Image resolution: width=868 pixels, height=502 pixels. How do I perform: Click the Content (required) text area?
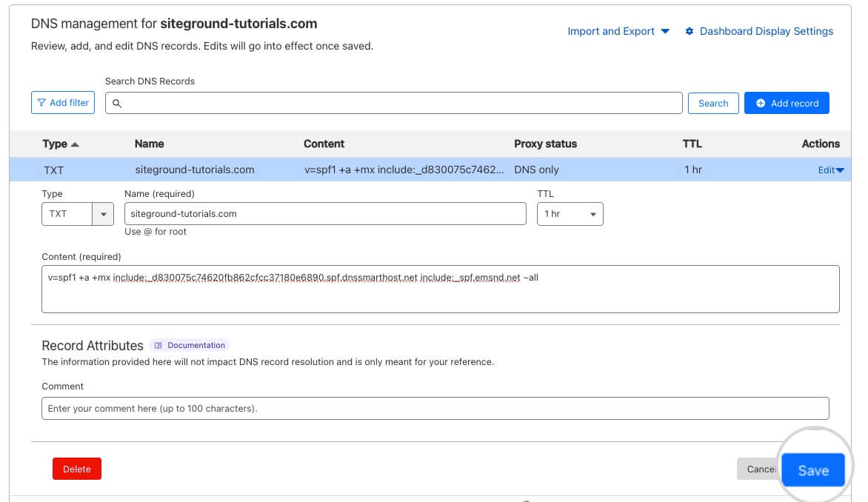(x=441, y=290)
